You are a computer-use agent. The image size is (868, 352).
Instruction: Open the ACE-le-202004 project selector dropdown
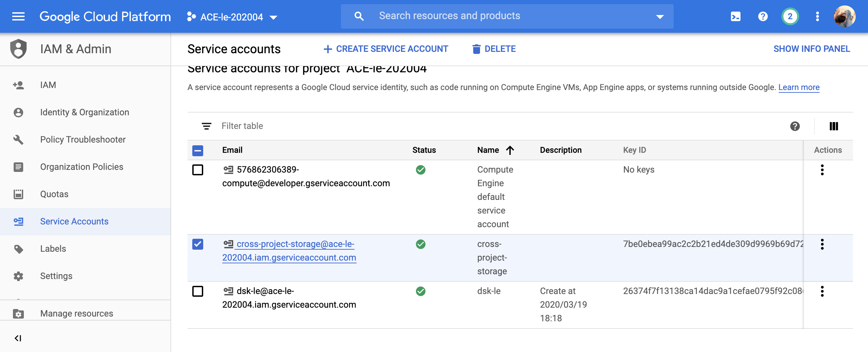(232, 17)
